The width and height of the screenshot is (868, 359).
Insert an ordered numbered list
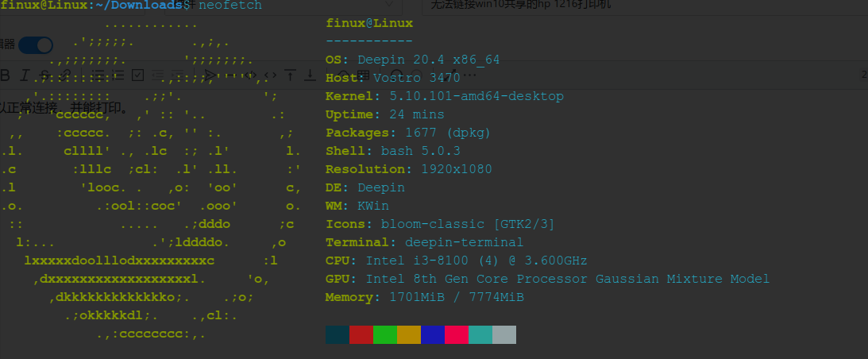118,75
